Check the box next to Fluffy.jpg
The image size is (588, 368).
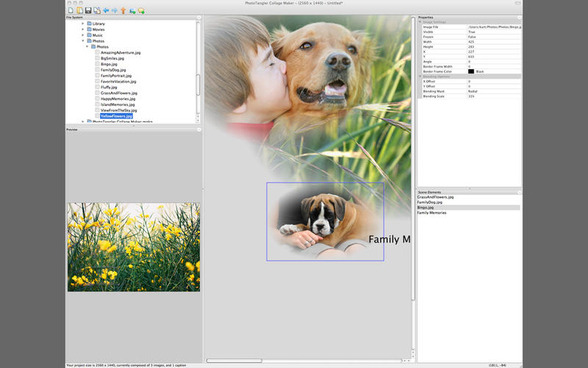(x=96, y=88)
